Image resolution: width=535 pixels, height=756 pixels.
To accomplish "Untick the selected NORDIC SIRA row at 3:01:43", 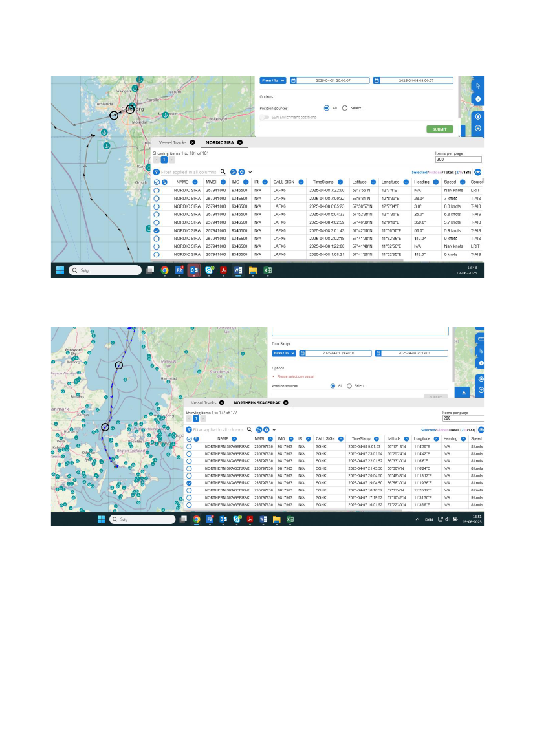I will click(157, 230).
